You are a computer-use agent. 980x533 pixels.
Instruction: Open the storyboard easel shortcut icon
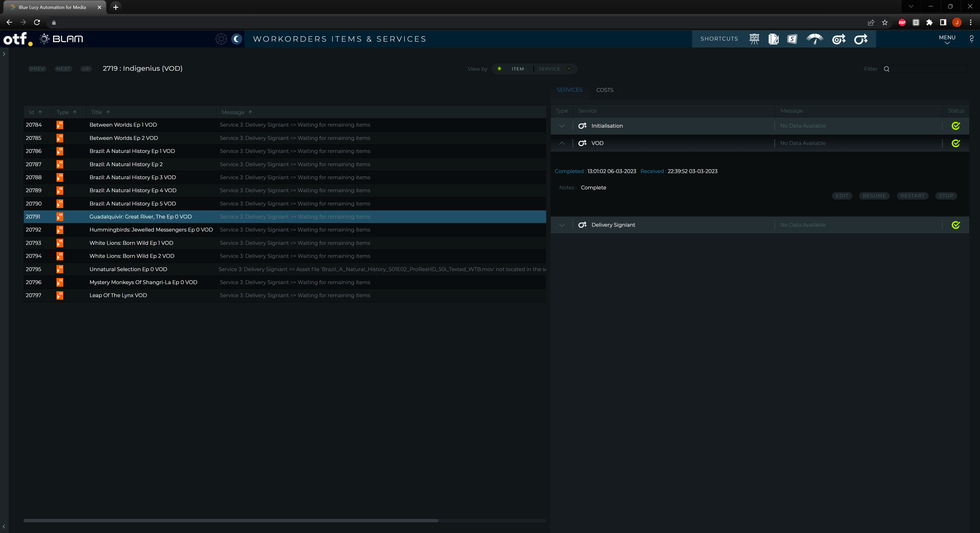coord(754,39)
